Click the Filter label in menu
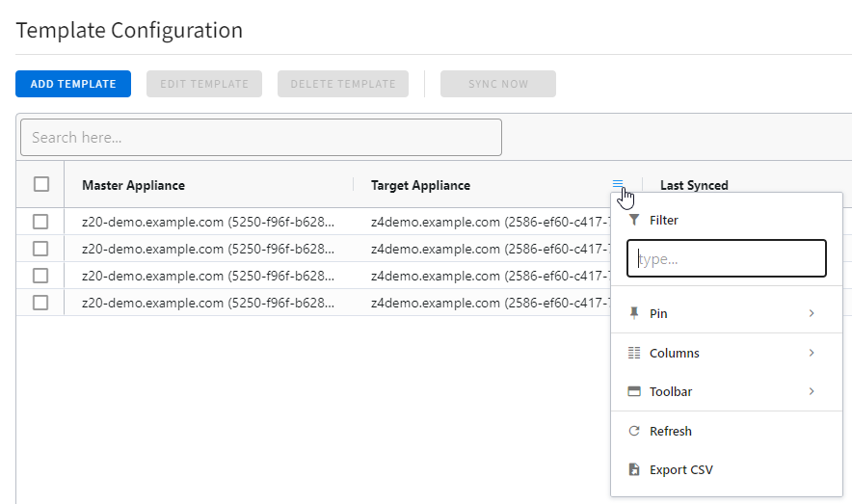This screenshot has height=504, width=852. click(x=663, y=220)
